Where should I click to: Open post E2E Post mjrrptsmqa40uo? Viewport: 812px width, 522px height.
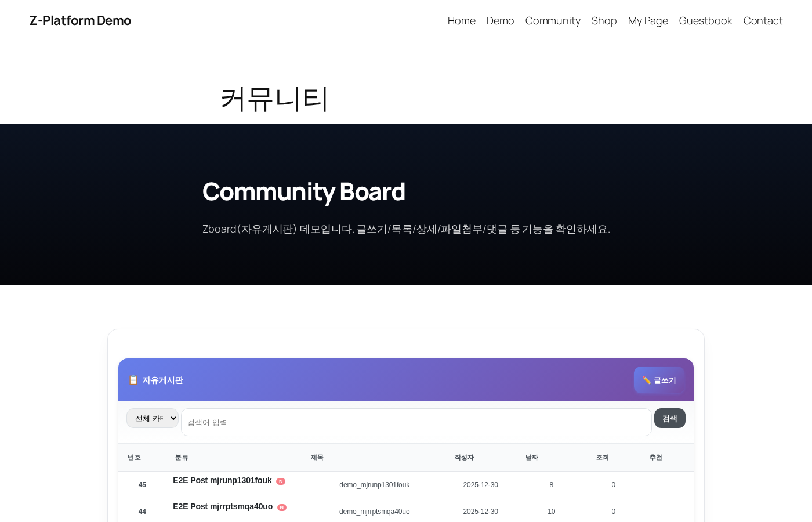(x=223, y=507)
